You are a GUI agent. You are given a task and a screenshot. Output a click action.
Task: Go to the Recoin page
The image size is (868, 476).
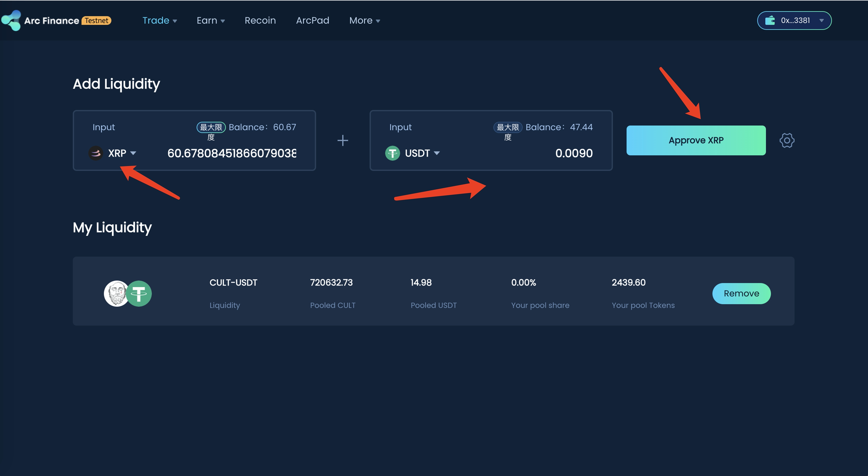point(260,21)
